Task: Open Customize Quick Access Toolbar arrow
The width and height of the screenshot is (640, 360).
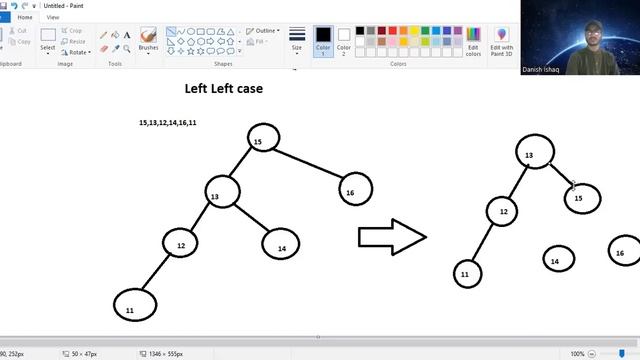Action: (x=34, y=6)
